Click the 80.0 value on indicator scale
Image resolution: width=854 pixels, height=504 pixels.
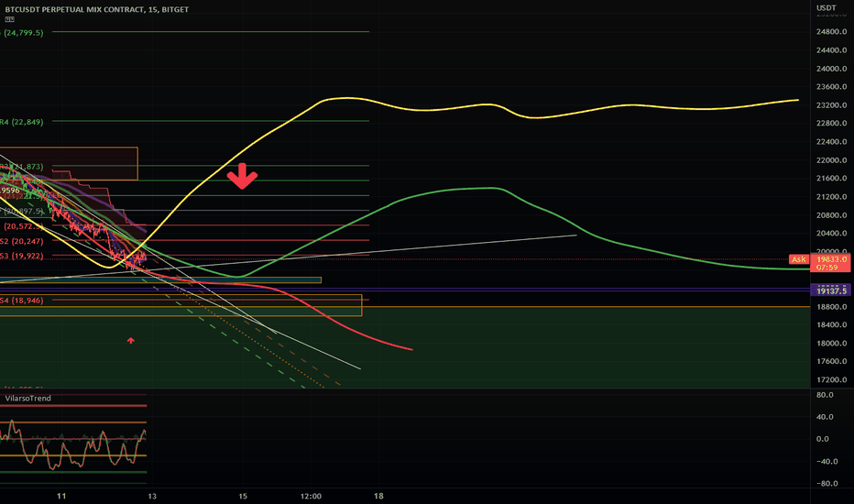(x=825, y=395)
